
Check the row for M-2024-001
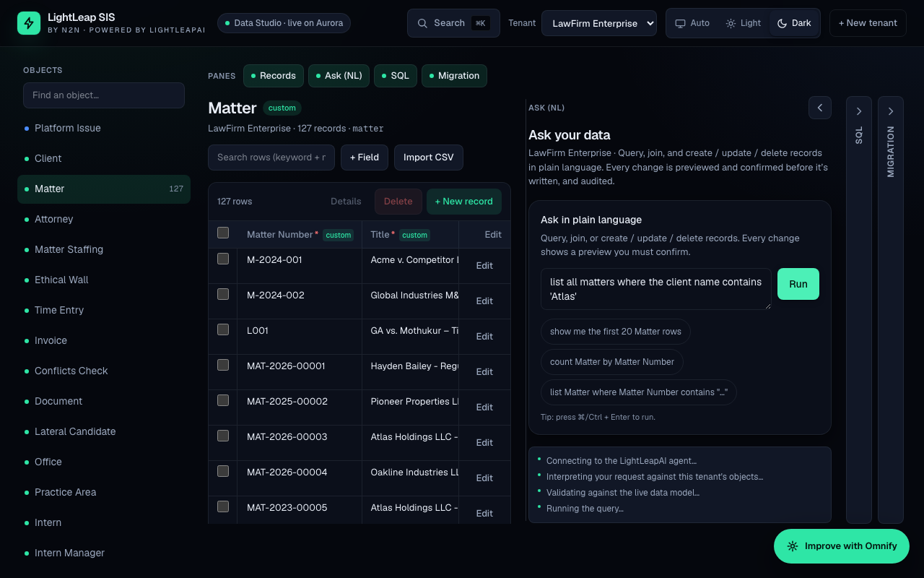(x=223, y=259)
